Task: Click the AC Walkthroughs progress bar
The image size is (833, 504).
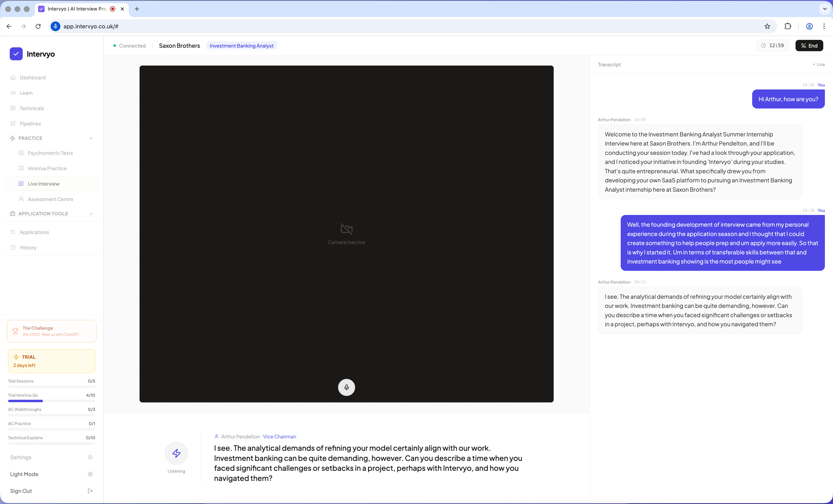Action: [x=52, y=415]
